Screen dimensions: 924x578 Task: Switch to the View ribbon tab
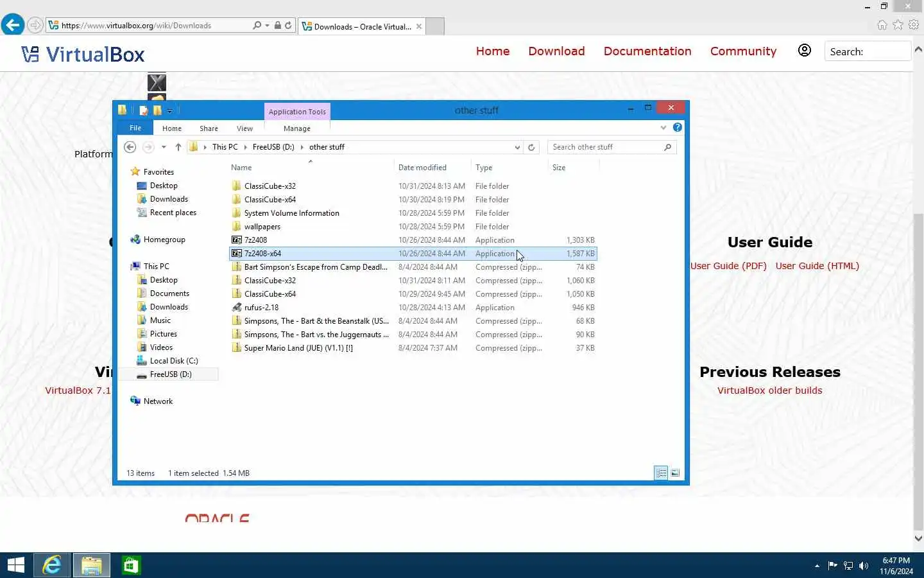pyautogui.click(x=244, y=128)
